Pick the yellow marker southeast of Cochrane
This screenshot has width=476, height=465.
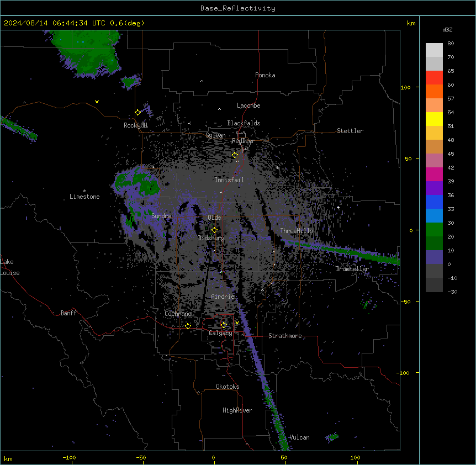click(188, 326)
